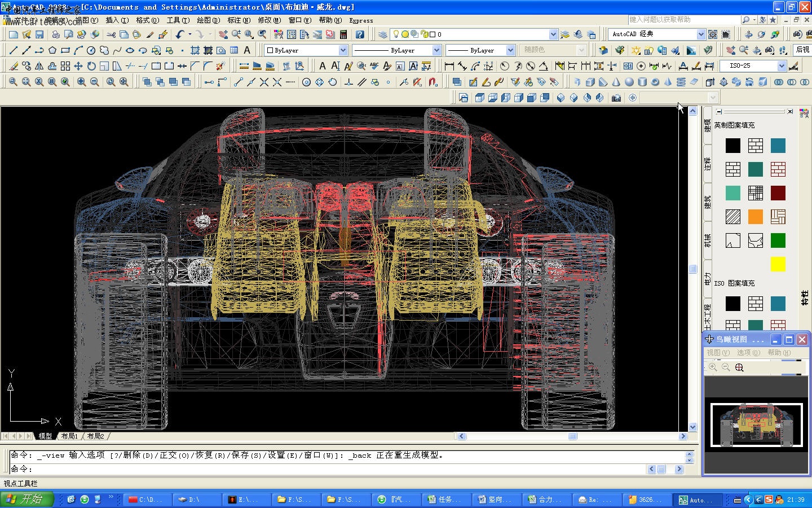Pick the yellow solid fill swatch
Viewport: 812px width, 508px height.
point(778,264)
